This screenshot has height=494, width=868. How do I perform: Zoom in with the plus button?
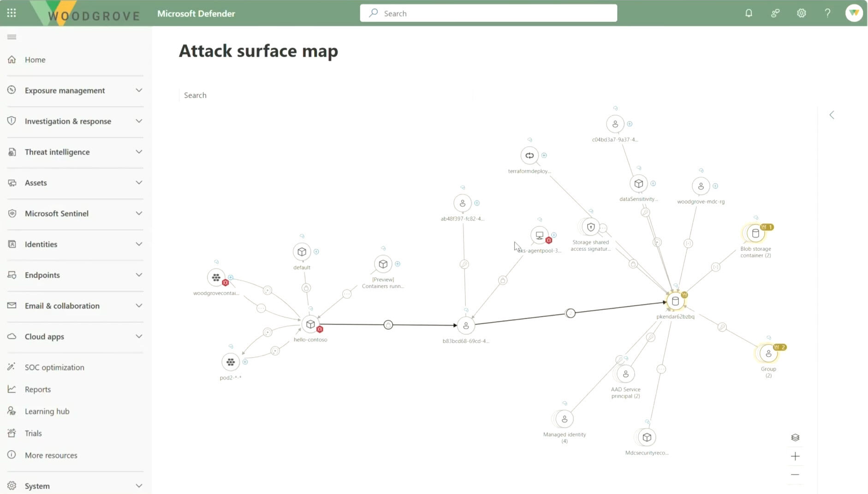coord(795,456)
